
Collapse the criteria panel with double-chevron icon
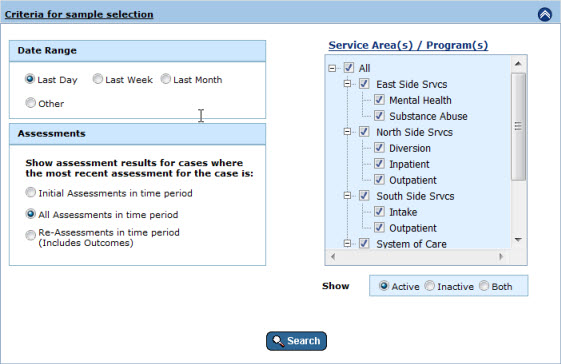tap(545, 14)
